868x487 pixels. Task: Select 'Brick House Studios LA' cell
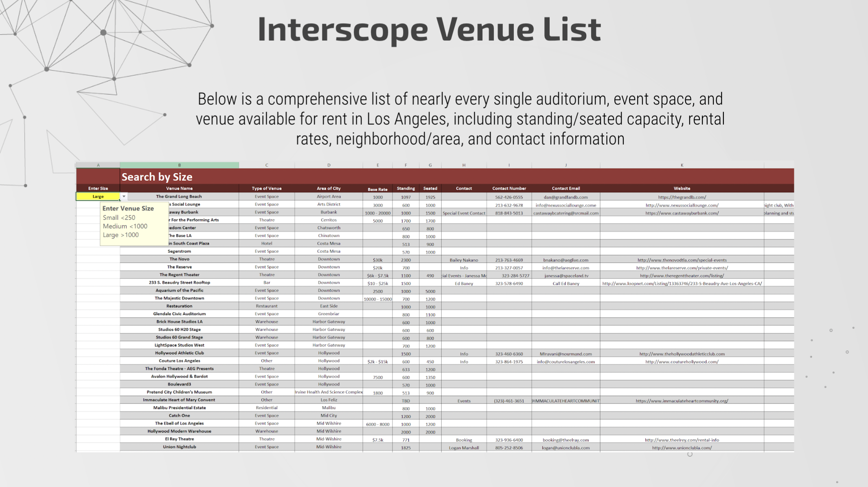(x=180, y=322)
